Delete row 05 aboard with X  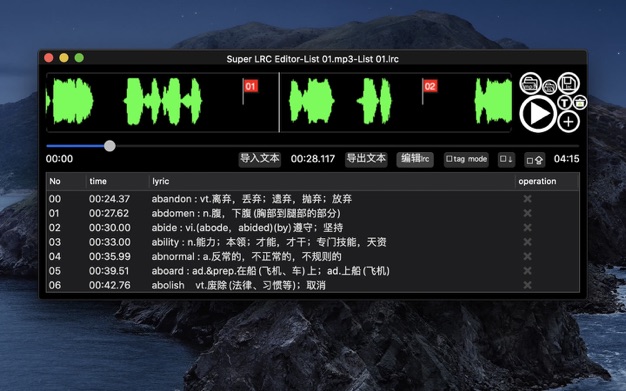527,270
